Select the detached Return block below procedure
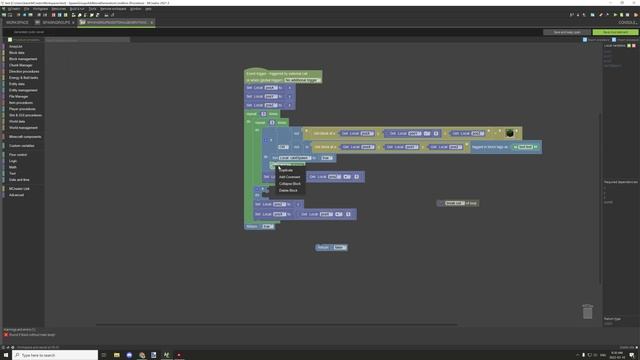 coord(331,247)
